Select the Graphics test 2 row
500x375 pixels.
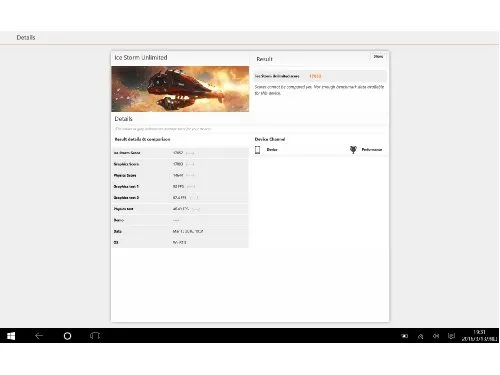point(180,198)
